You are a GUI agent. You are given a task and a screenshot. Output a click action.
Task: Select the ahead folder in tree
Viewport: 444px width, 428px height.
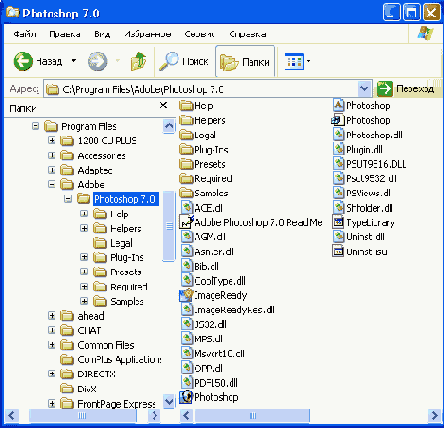pos(91,316)
